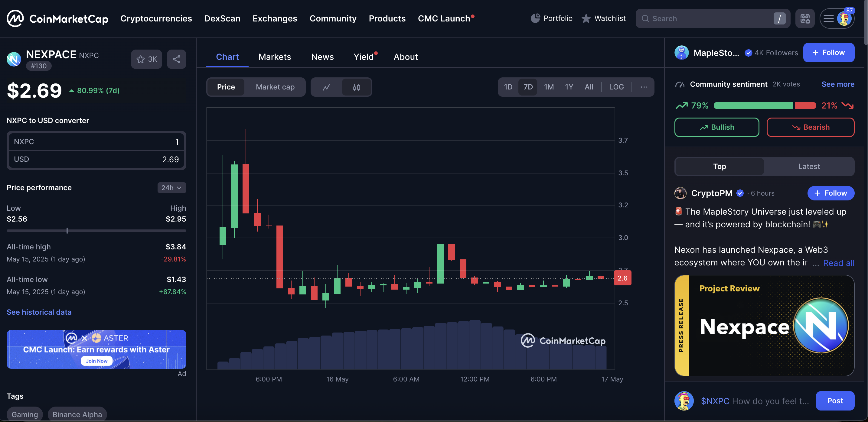
Task: Open the Community menu
Action: [x=333, y=18]
